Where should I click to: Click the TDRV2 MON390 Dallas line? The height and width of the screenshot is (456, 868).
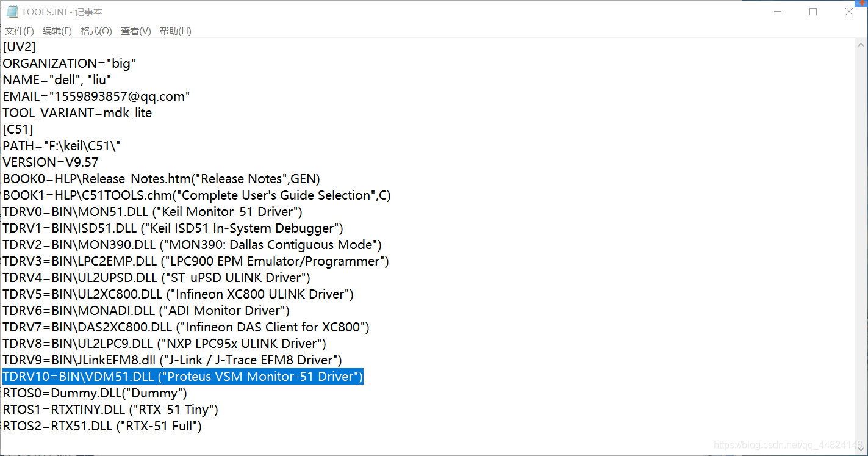tap(192, 245)
